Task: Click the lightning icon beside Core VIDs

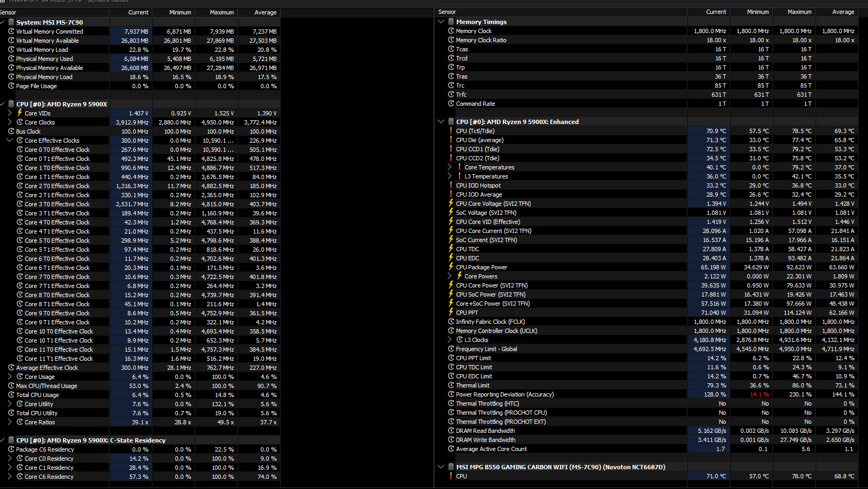Action: click(20, 113)
